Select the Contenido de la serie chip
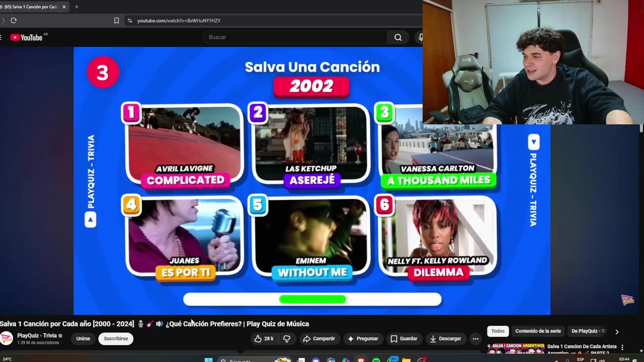The height and width of the screenshot is (362, 644). [538, 331]
